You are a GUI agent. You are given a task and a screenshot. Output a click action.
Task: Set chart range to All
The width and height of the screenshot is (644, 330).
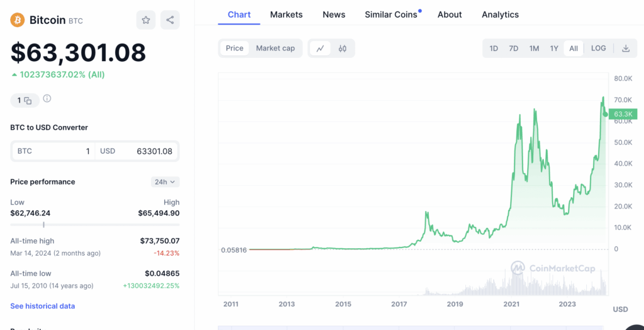point(574,48)
